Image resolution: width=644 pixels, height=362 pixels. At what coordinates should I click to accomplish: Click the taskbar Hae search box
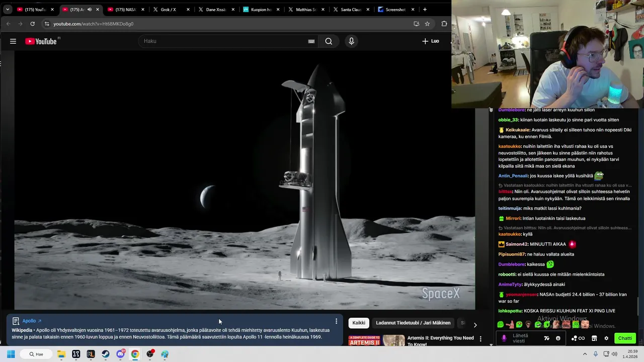click(x=36, y=354)
